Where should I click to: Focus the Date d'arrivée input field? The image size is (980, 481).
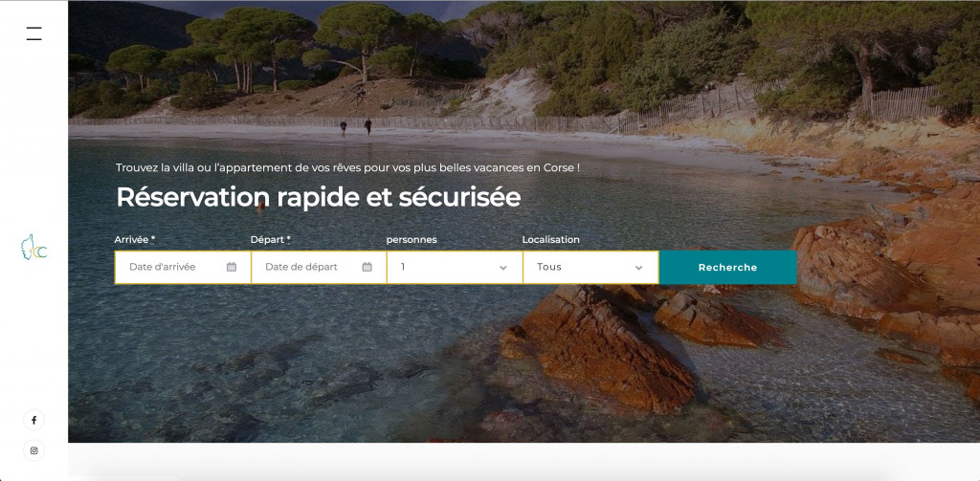pyautogui.click(x=183, y=268)
